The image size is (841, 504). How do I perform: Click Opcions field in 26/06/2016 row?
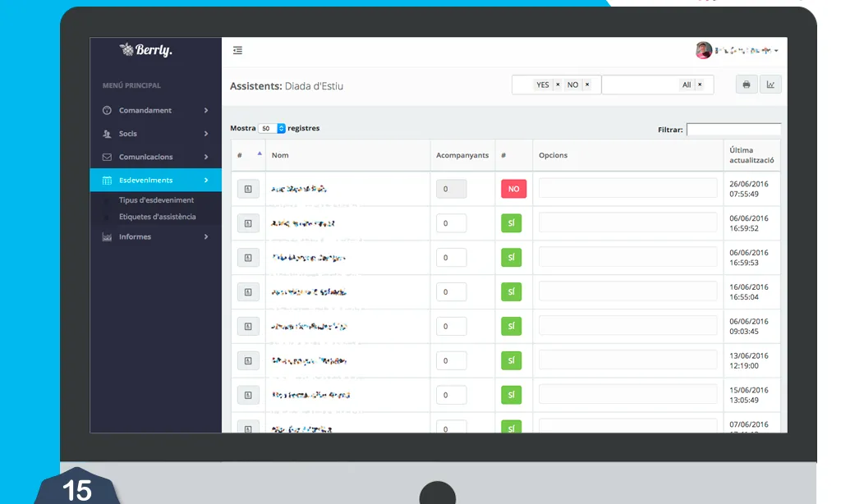click(627, 188)
